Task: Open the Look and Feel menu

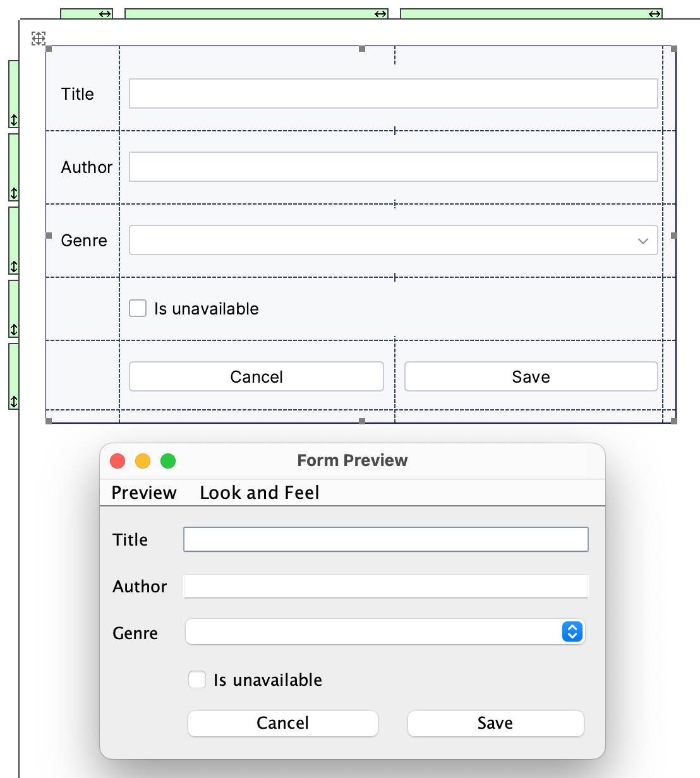Action: point(259,493)
